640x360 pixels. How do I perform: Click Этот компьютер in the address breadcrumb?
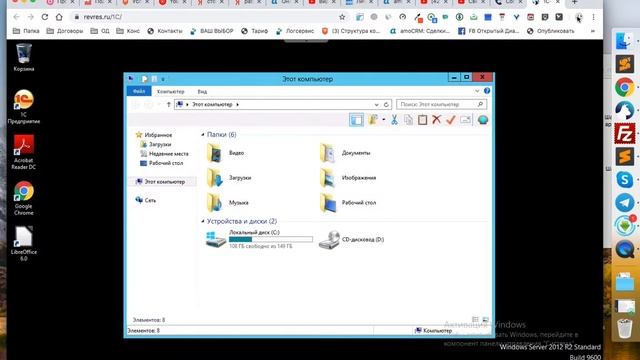click(212, 104)
